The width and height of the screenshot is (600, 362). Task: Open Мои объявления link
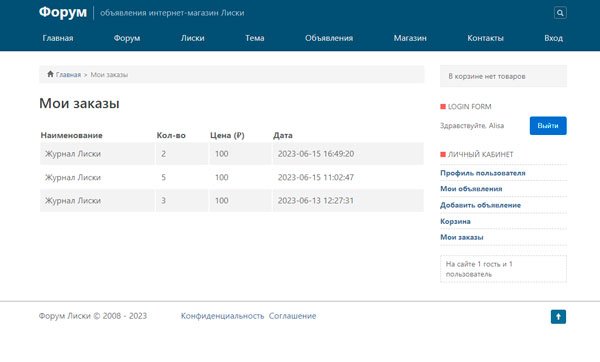pyautogui.click(x=471, y=189)
